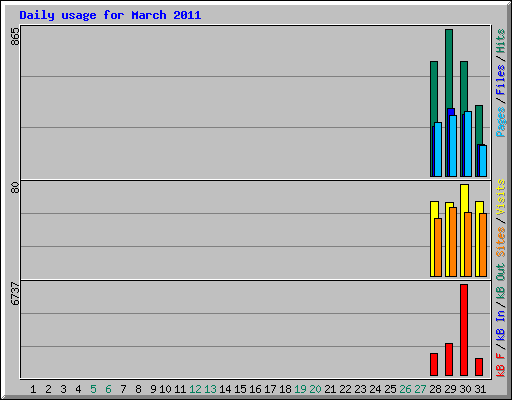Viewport: 512px width, 400px height.
Task: Click the cyan Pages bar for day 28
Action: tap(438, 149)
